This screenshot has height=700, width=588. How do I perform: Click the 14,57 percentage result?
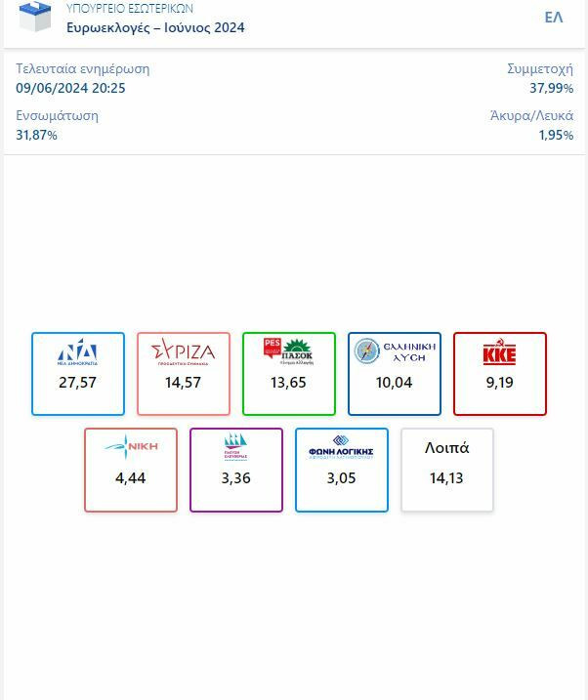tap(184, 383)
